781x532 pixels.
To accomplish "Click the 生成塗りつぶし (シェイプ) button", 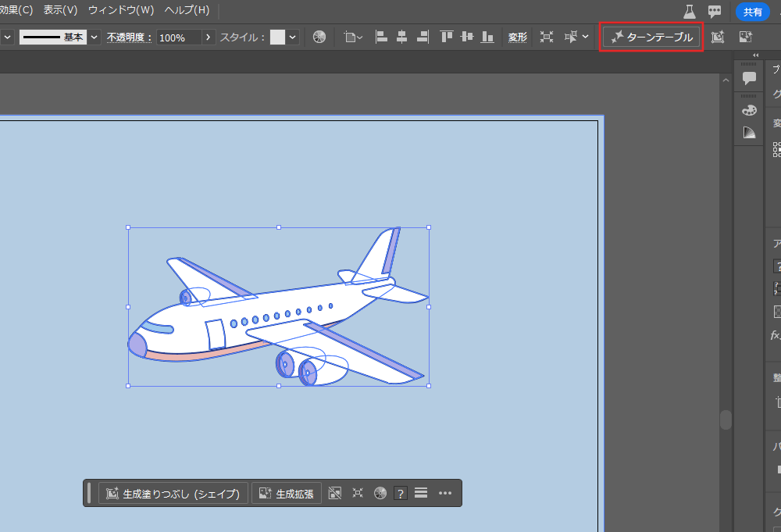I will [x=173, y=493].
